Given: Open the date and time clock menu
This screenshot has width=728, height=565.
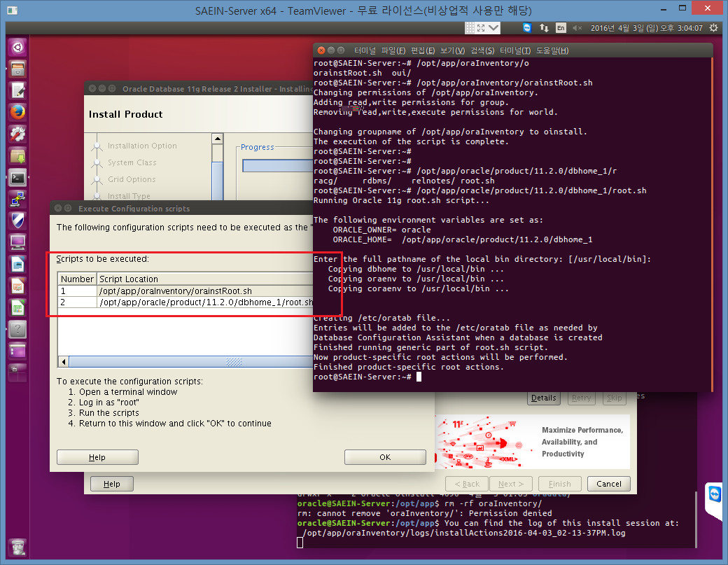Looking at the screenshot, I should pos(646,28).
